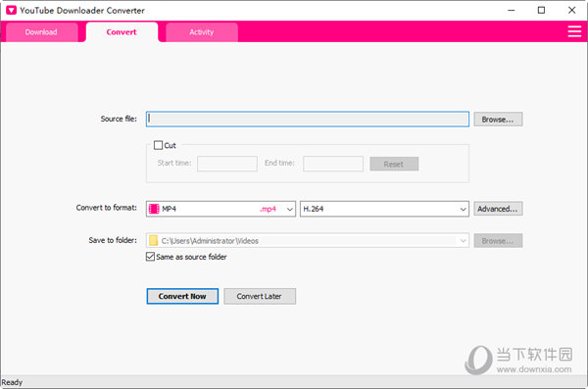Click the Convert to format label
Viewport: 588px width, 389px height.
click(107, 208)
